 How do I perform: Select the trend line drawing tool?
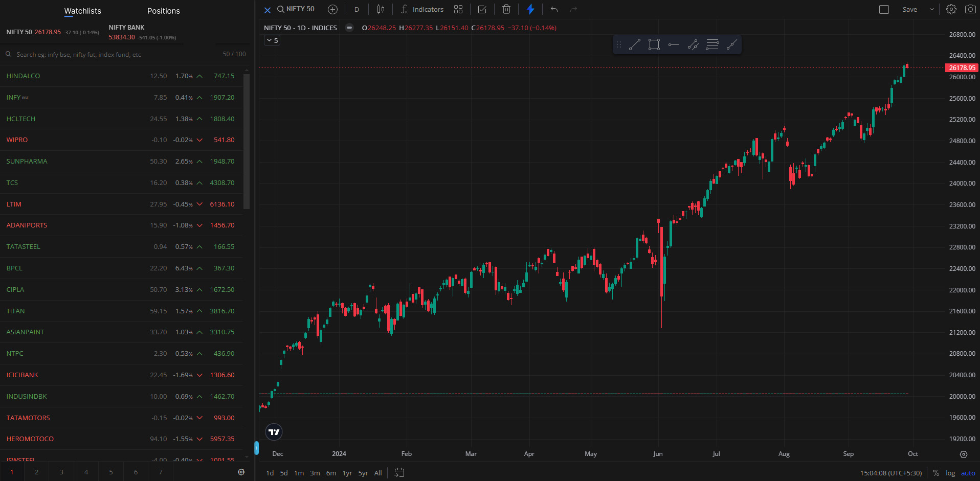(634, 45)
